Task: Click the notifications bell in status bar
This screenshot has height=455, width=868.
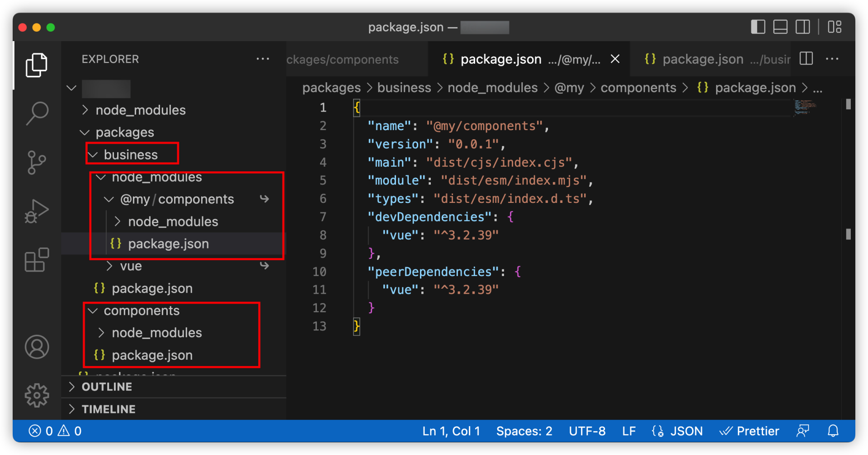Action: (833, 431)
